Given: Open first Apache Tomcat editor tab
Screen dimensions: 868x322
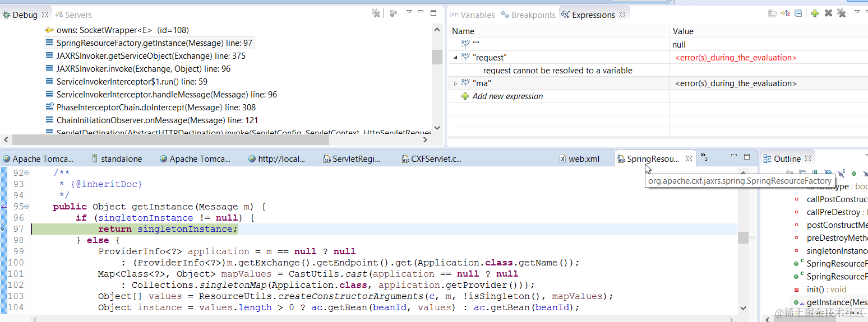Looking at the screenshot, I should pyautogui.click(x=38, y=159).
